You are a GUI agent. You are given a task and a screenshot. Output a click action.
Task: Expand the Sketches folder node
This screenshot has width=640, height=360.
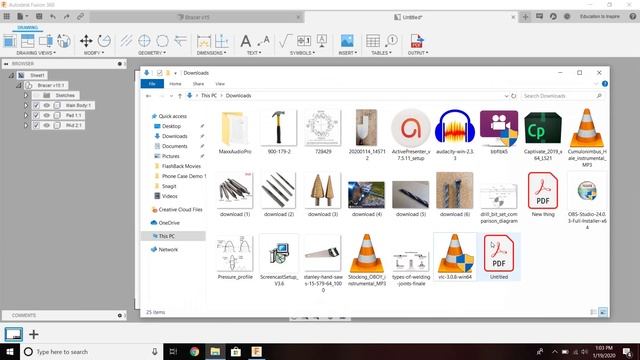click(26, 95)
